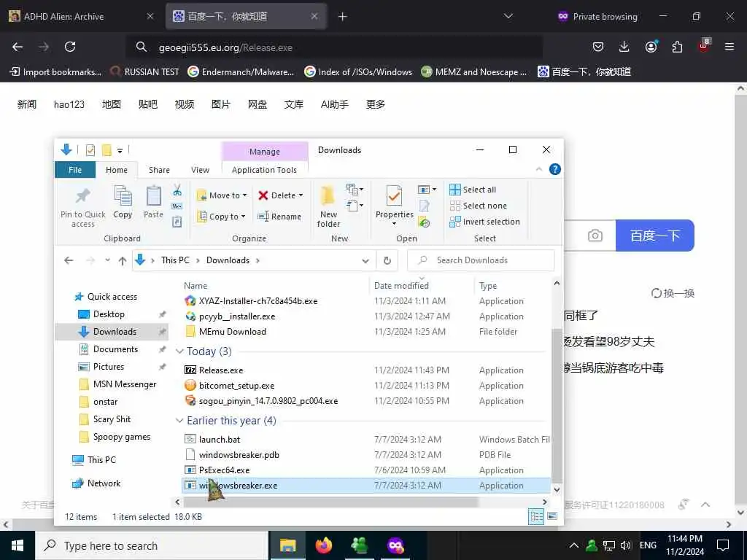Click the History icon in Open group

pyautogui.click(x=424, y=222)
